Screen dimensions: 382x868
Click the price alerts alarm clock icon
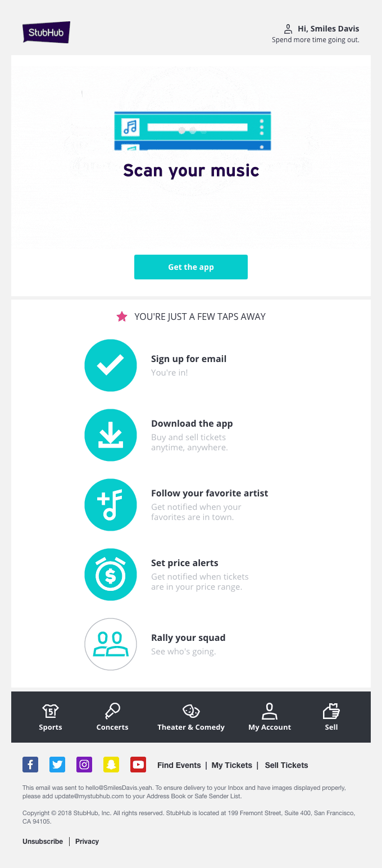pyautogui.click(x=111, y=575)
